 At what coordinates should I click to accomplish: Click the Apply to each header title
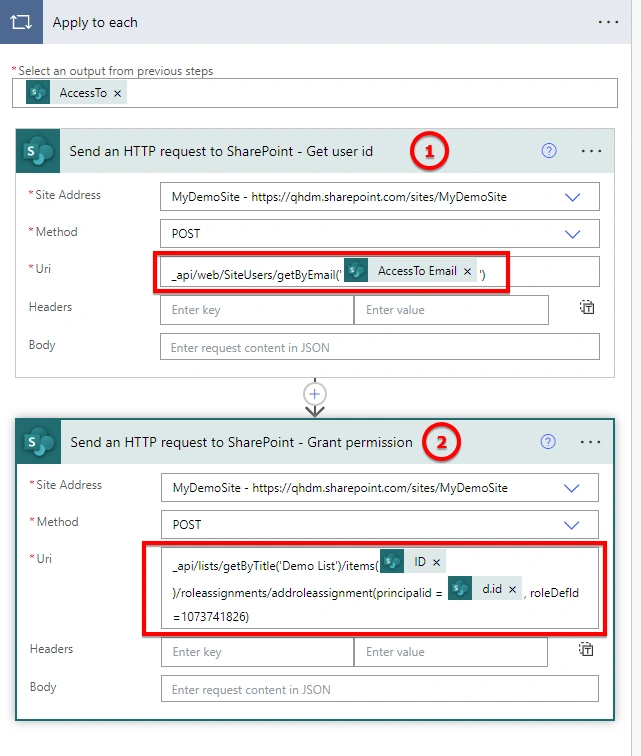pyautogui.click(x=95, y=23)
